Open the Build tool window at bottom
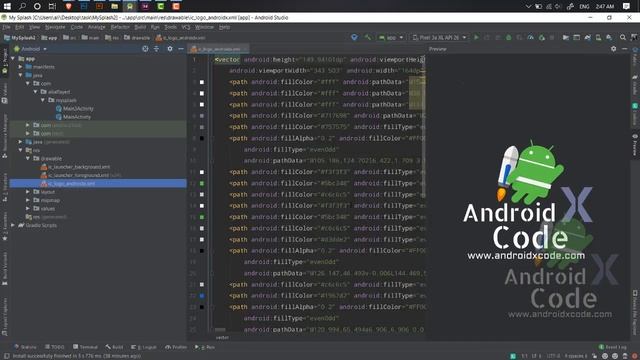The width and height of the screenshot is (640, 360). [114, 347]
